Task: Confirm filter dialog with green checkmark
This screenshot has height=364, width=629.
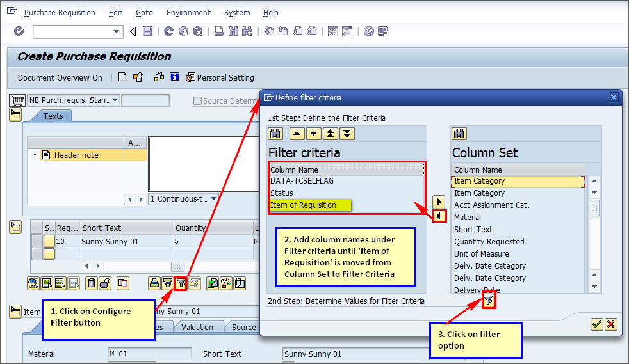Action: (597, 324)
